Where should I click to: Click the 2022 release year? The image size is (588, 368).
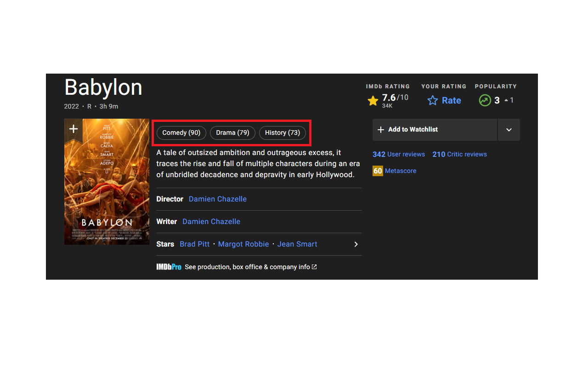pyautogui.click(x=72, y=106)
